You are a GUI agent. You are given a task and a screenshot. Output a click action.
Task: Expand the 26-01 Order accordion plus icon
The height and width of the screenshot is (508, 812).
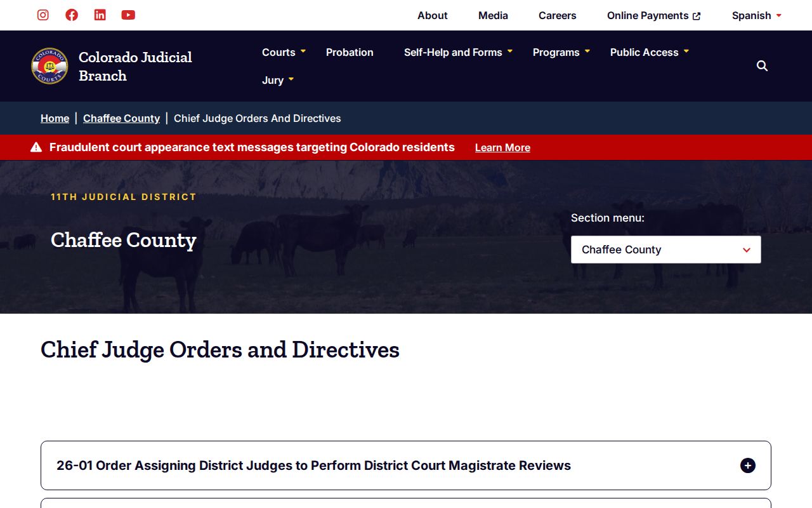[748, 465]
